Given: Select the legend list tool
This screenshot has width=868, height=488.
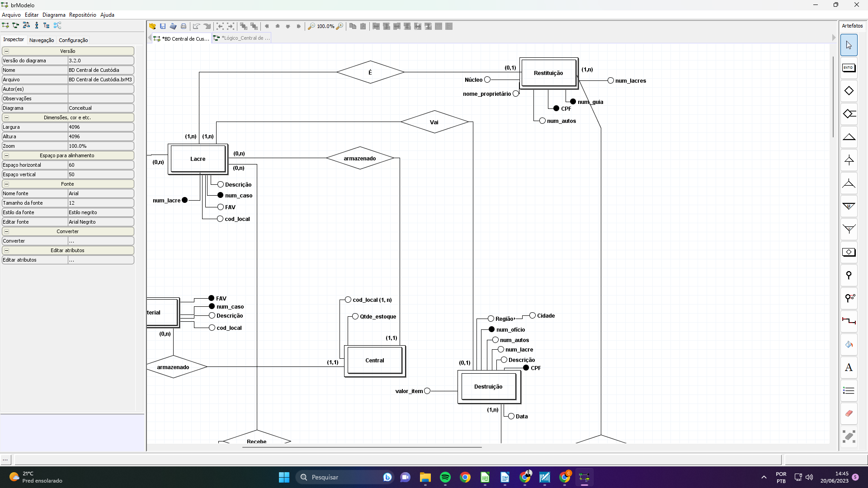Looking at the screenshot, I should [x=849, y=390].
